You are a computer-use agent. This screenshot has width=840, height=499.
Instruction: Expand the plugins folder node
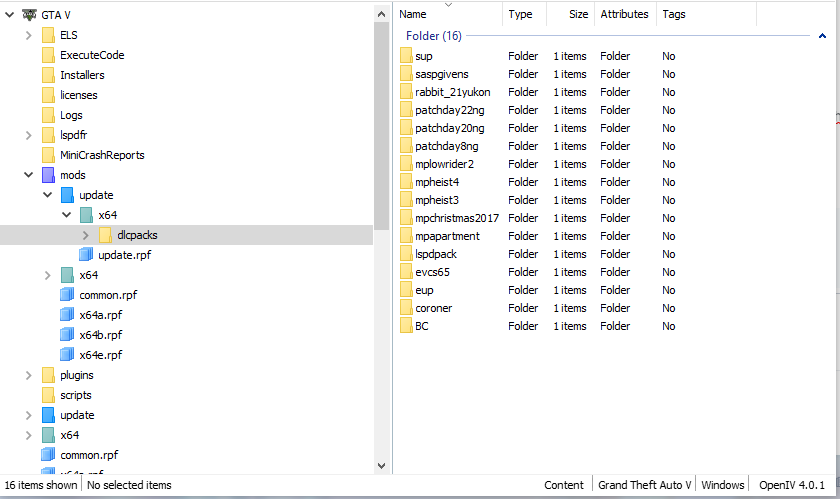pyautogui.click(x=29, y=375)
